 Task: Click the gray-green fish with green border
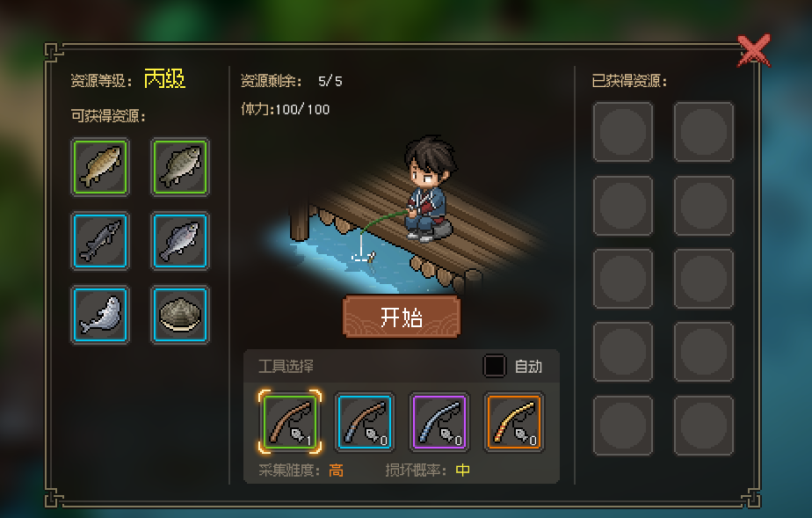pos(180,167)
